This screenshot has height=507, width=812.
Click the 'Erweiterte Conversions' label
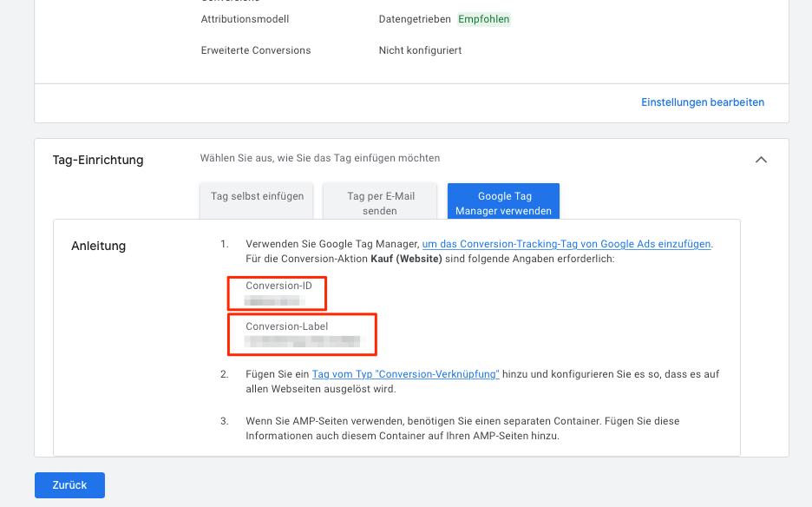point(256,50)
